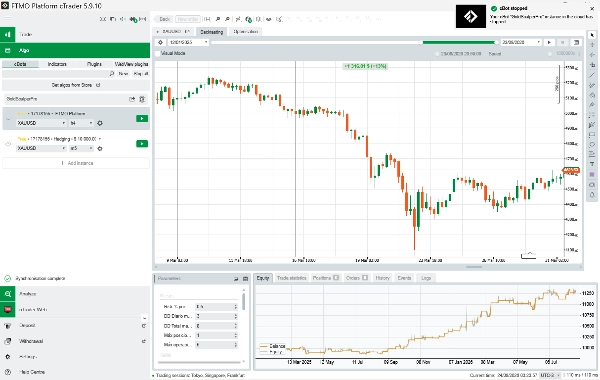Click the pop-out icon in Parameters panel
This screenshot has height=380, width=600.
(x=236, y=279)
